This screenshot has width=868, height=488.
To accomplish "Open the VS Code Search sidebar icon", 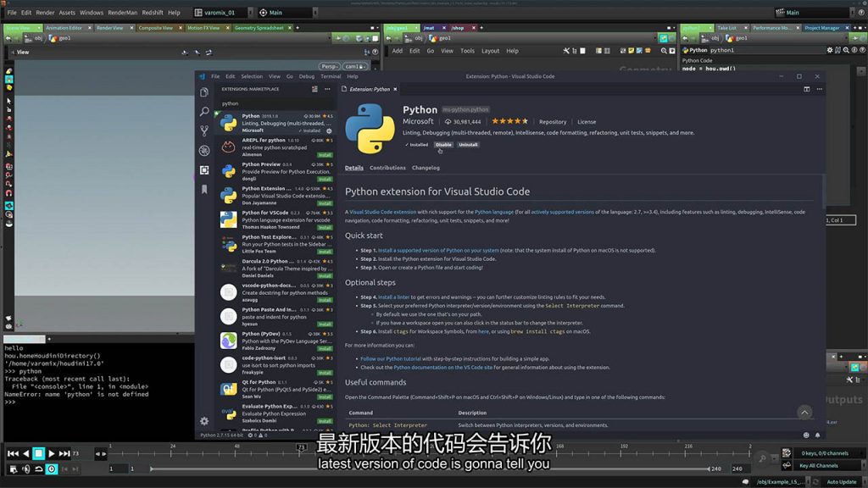I will pyautogui.click(x=204, y=111).
